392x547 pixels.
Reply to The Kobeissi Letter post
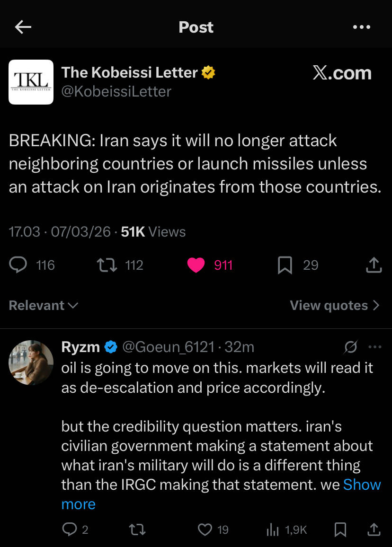[18, 265]
